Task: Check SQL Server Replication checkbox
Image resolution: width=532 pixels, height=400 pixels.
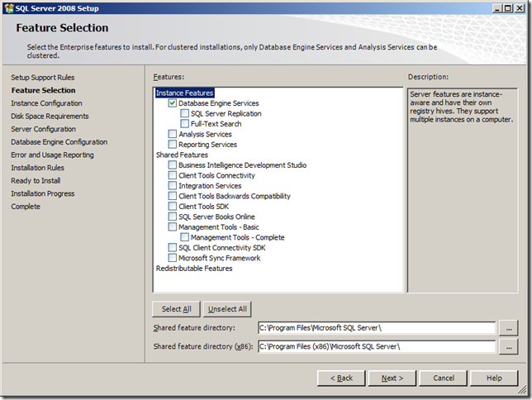Action: [x=184, y=113]
